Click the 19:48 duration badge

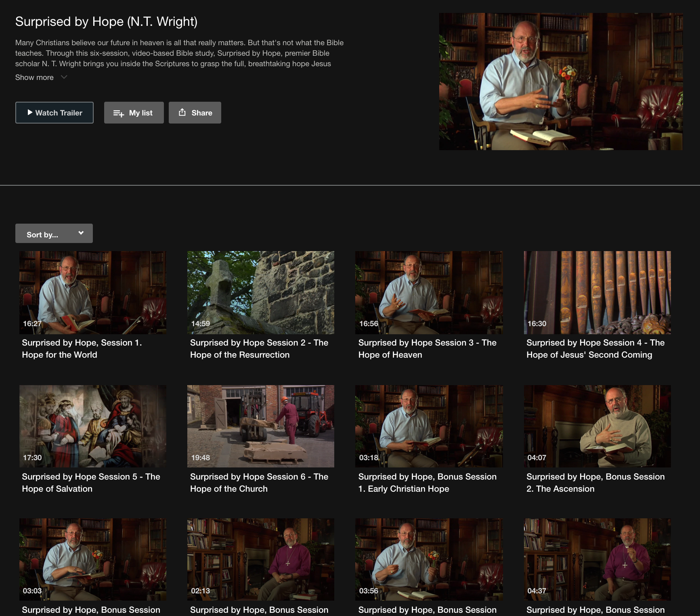[200, 458]
